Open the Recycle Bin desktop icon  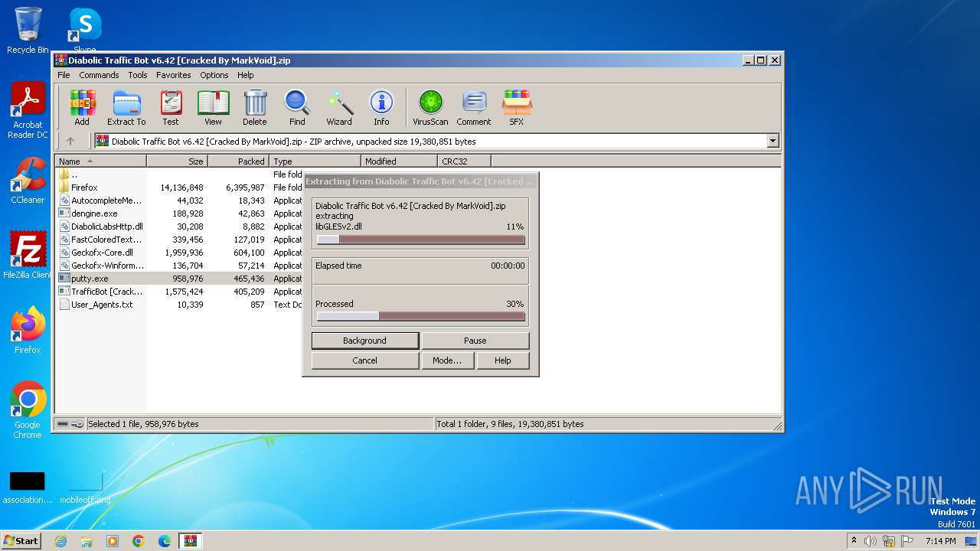28,31
